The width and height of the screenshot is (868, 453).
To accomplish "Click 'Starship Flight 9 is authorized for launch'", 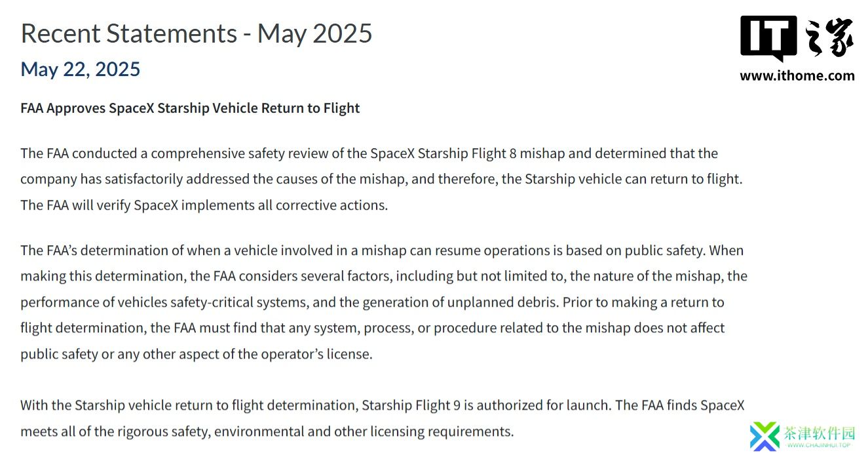I will click(x=487, y=405).
